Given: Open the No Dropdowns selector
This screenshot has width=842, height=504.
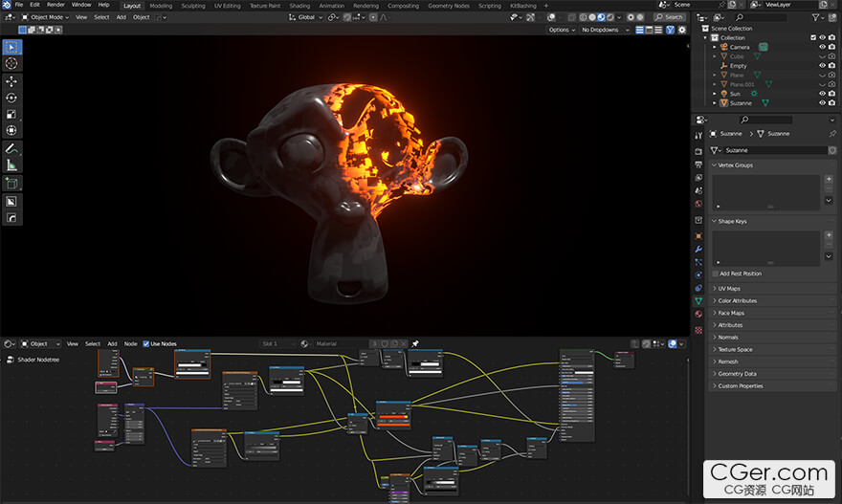Looking at the screenshot, I should (605, 30).
